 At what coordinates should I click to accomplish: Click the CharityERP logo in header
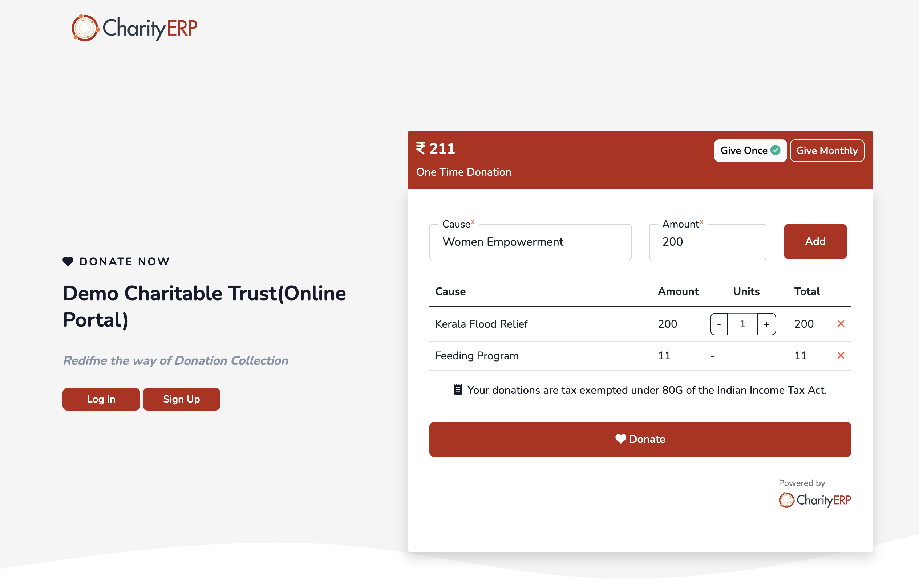(134, 28)
